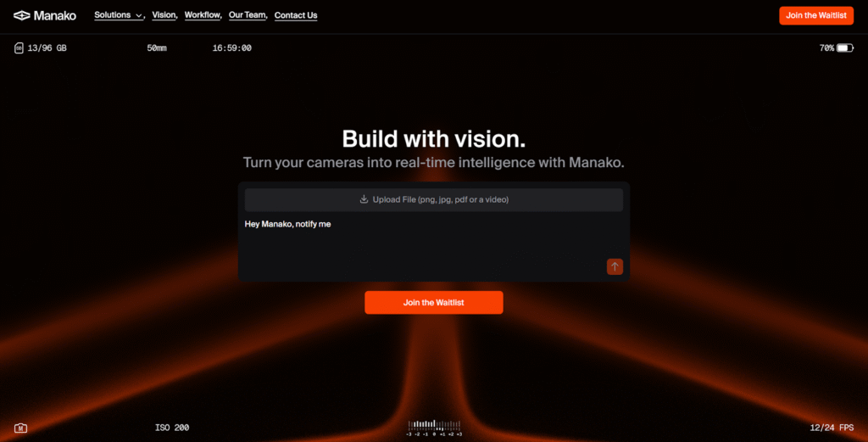Expand the Solutions dropdown menu
868x442 pixels.
coord(118,15)
